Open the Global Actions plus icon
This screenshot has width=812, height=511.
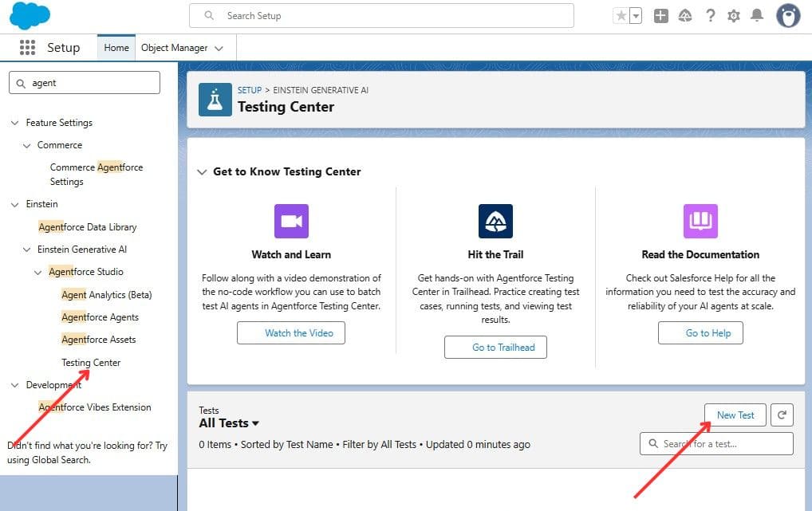click(x=660, y=16)
